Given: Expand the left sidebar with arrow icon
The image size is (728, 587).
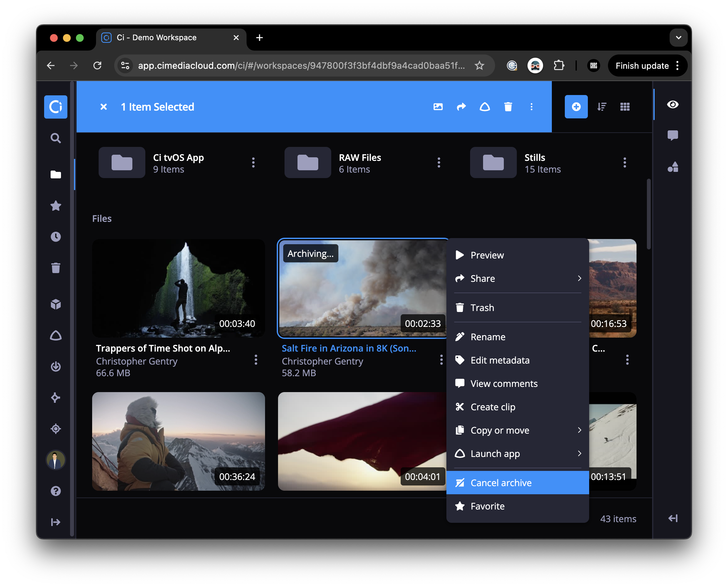Looking at the screenshot, I should tap(55, 522).
